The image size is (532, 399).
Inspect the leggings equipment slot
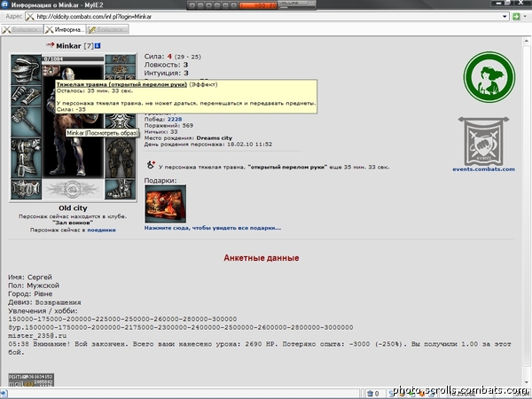pos(120,158)
